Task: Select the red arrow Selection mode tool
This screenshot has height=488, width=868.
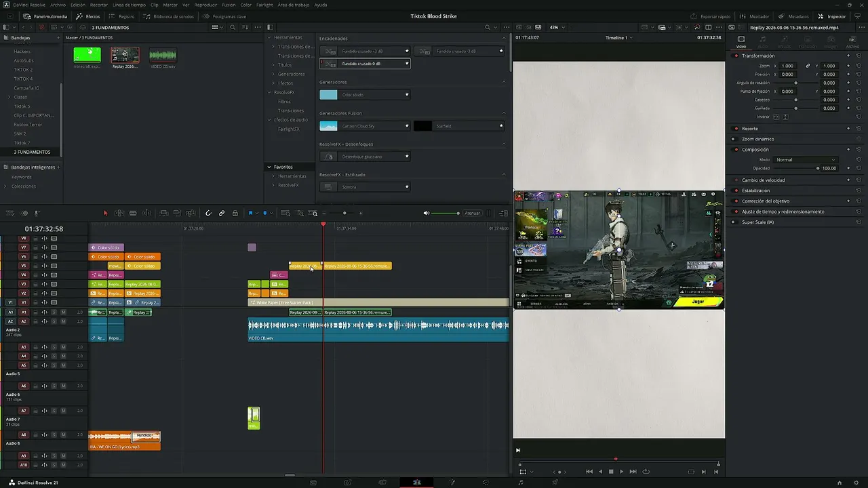Action: (x=105, y=213)
